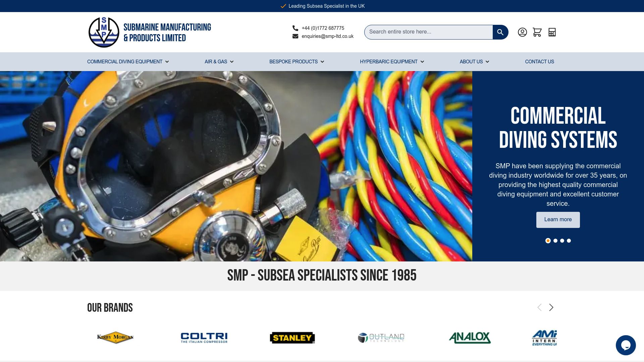Select the fourth carousel slide dot

(569, 241)
